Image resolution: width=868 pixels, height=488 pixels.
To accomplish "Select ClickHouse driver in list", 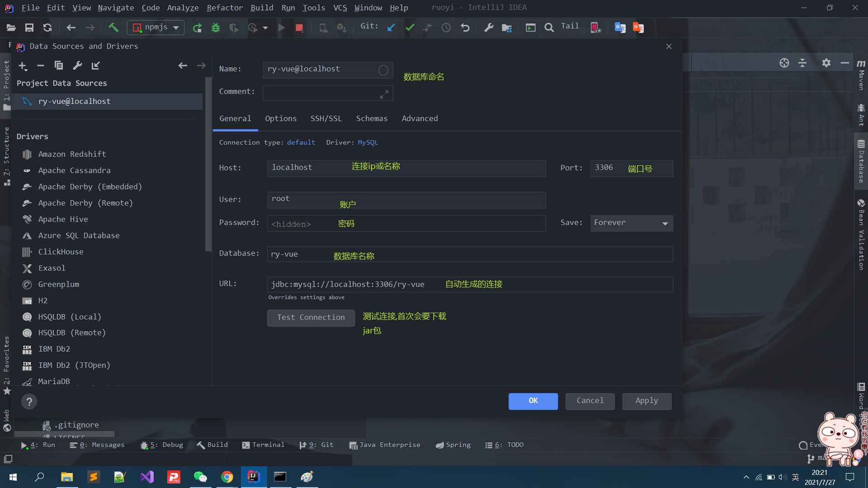I will [x=107, y=252].
